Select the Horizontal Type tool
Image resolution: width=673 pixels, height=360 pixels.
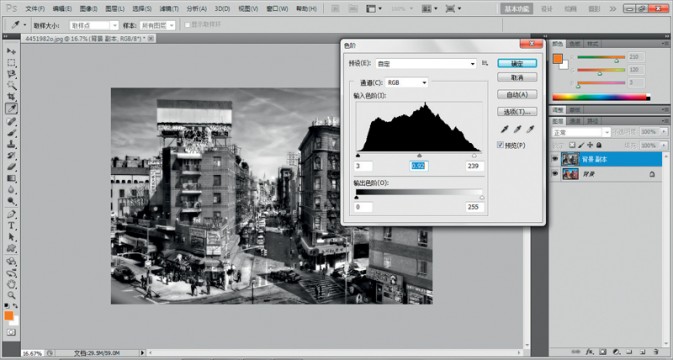point(11,225)
